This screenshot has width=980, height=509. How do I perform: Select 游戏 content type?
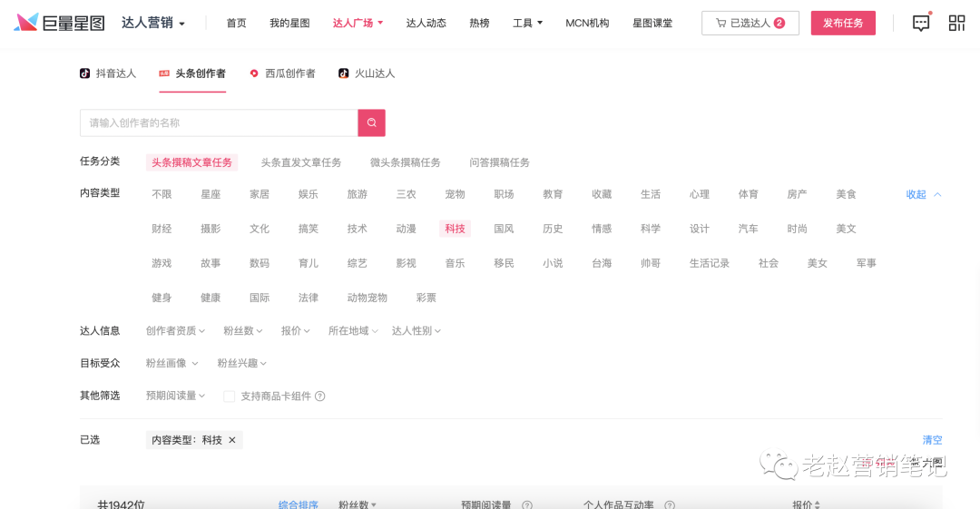point(162,263)
